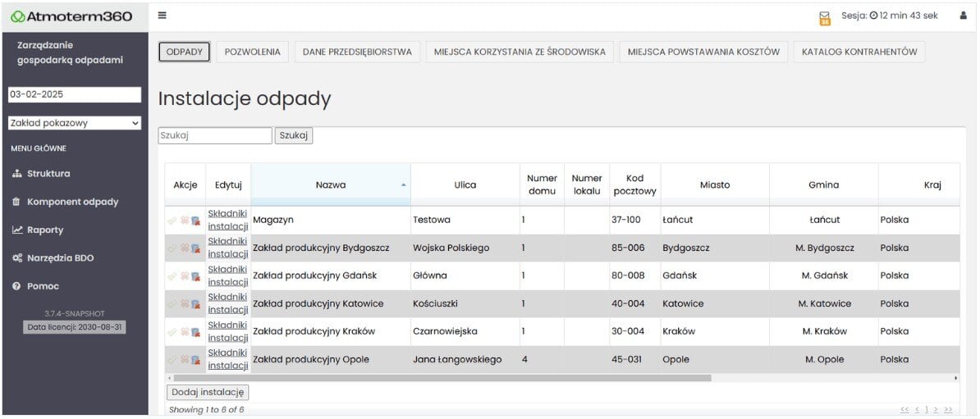Click the checkmark icon for Zakład produkcyjny Bydgoszcz
The width and height of the screenshot is (980, 419).
pos(172,248)
